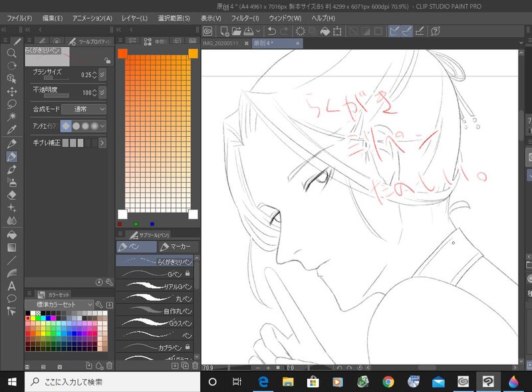Select the Eraser tool
The width and height of the screenshot is (532, 392).
11,195
